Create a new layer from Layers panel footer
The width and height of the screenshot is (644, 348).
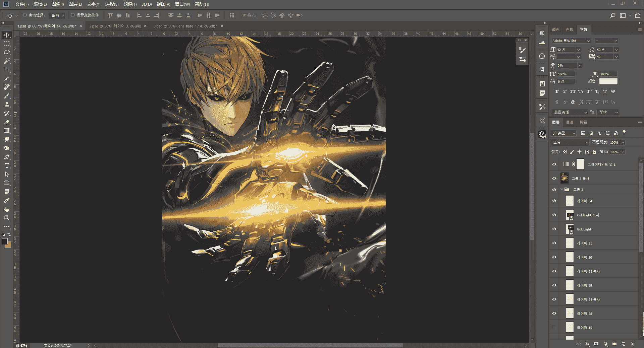[x=623, y=344]
